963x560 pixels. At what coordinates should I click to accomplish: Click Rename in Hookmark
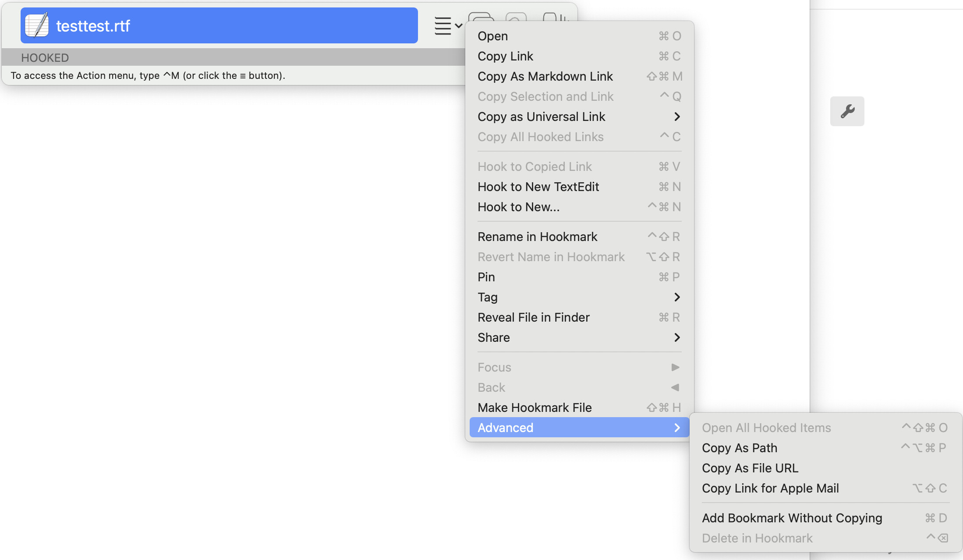(537, 237)
